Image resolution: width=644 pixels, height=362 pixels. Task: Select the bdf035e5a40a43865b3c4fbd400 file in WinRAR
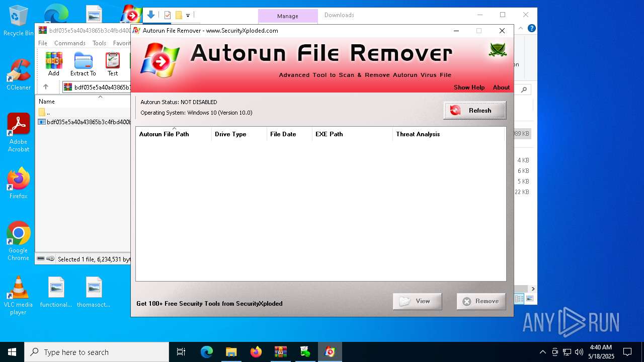point(85,122)
